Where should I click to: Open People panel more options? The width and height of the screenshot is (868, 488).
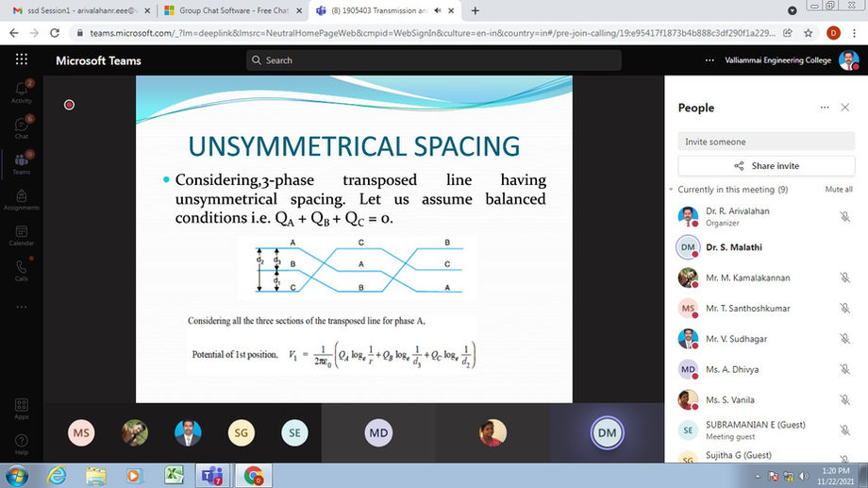tap(825, 108)
